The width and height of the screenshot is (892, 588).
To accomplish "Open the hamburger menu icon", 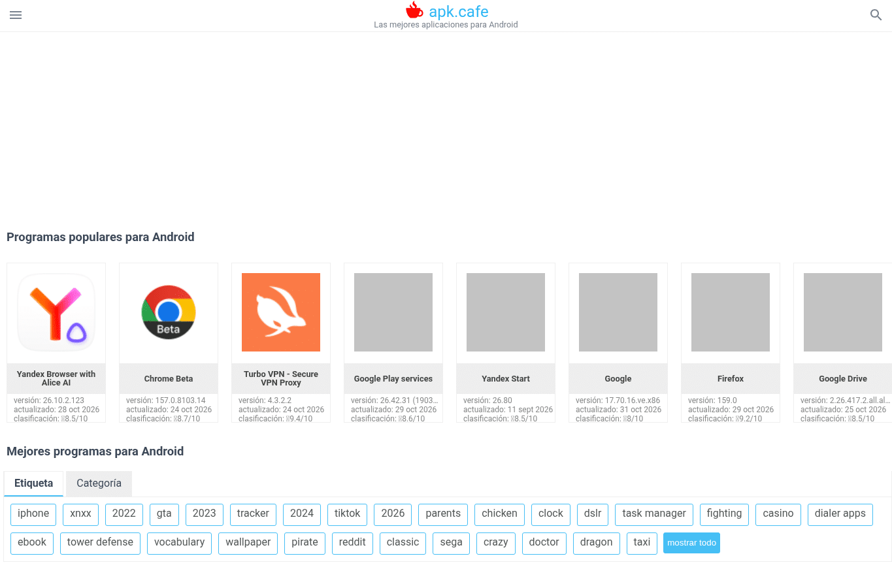I will click(x=16, y=15).
